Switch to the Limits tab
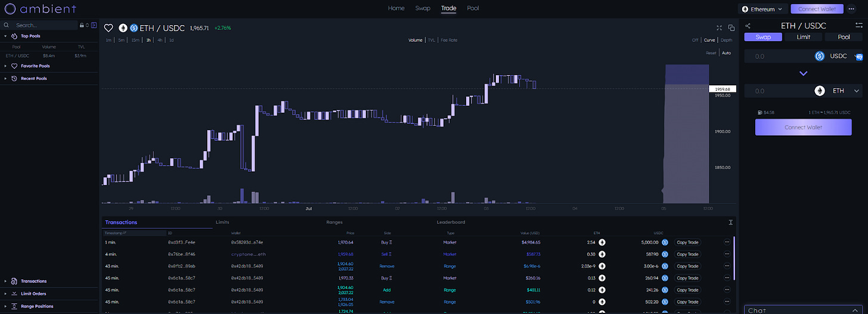This screenshot has width=868, height=314. pyautogui.click(x=222, y=222)
